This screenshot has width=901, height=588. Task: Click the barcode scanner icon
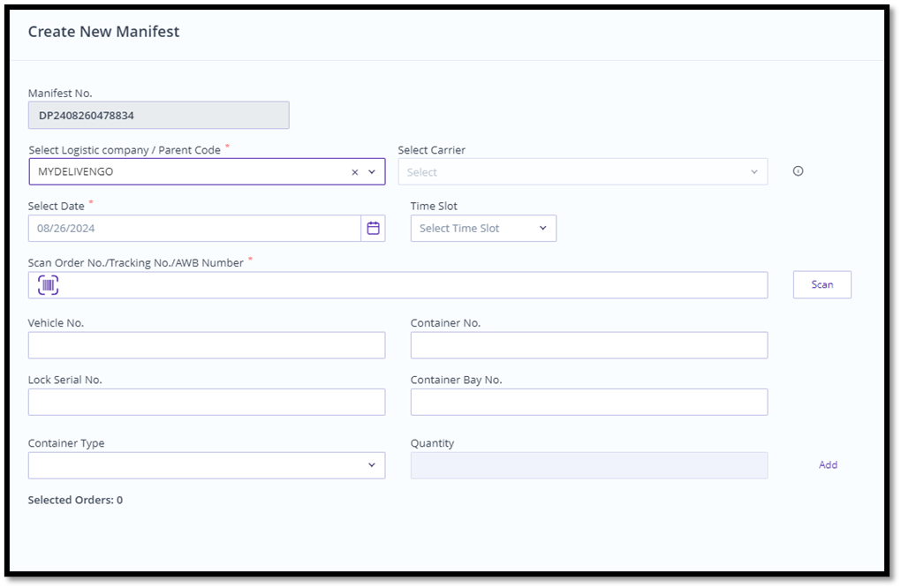(x=49, y=285)
